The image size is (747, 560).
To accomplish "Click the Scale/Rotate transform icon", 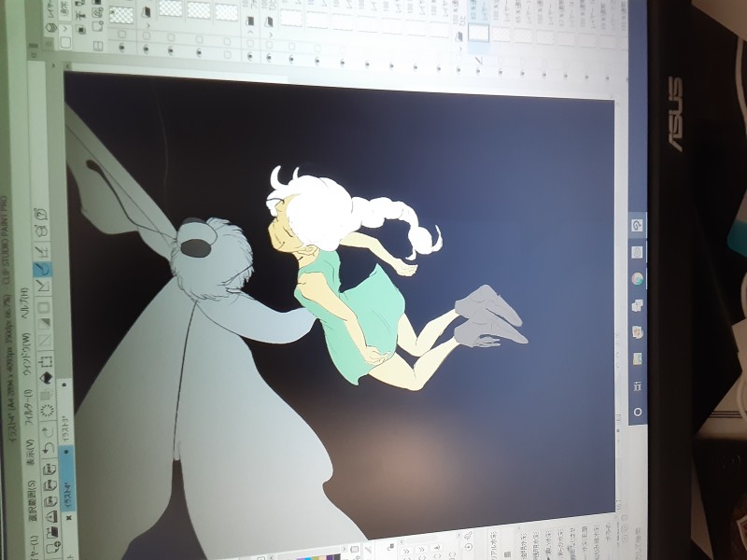I will pos(45,362).
